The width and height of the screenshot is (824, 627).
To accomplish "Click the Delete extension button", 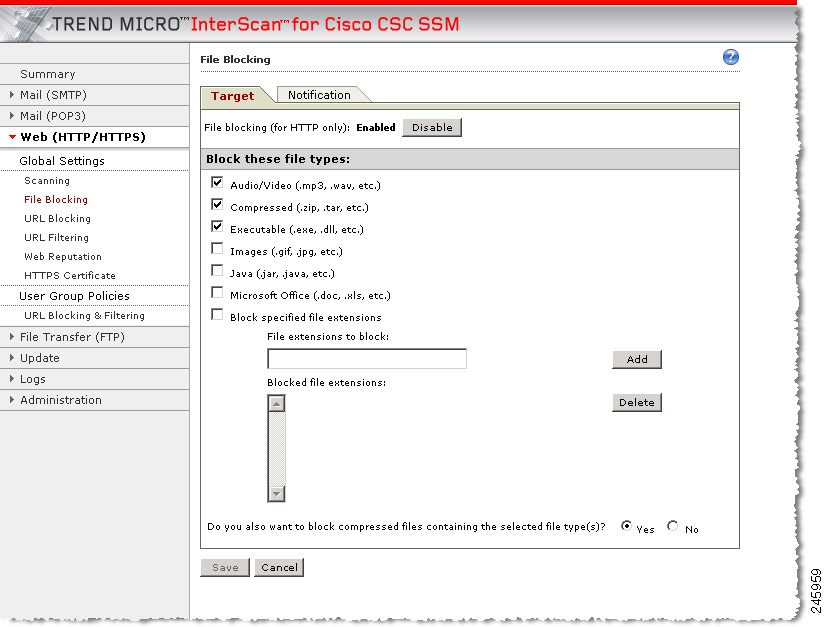I will 636,403.
